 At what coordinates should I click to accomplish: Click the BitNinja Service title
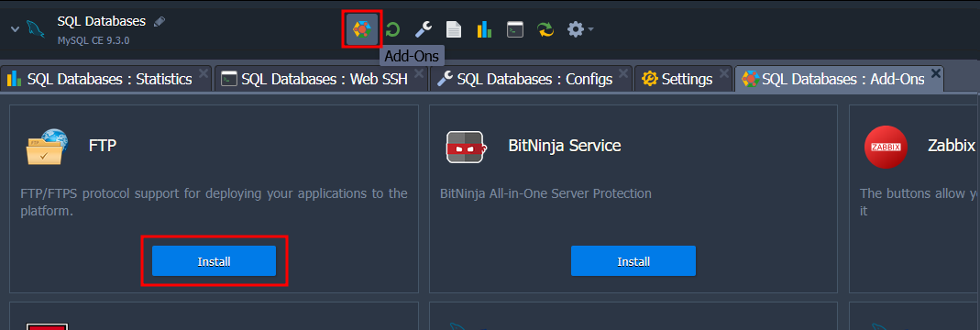(x=565, y=146)
